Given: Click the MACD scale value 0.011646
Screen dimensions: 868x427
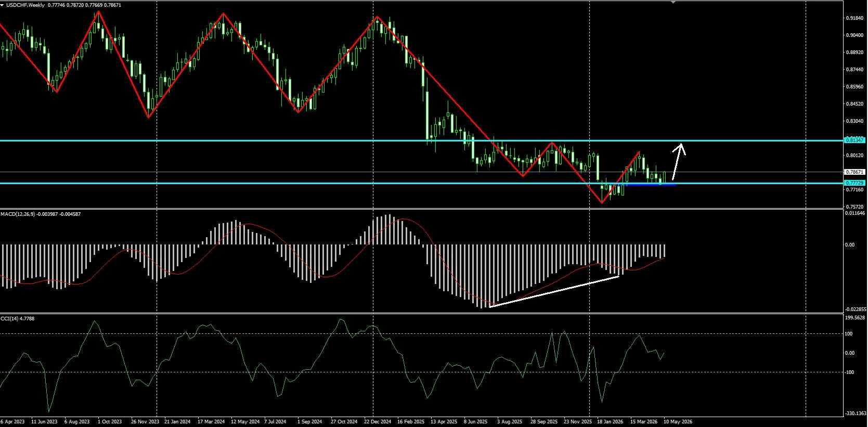Looking at the screenshot, I should point(856,213).
